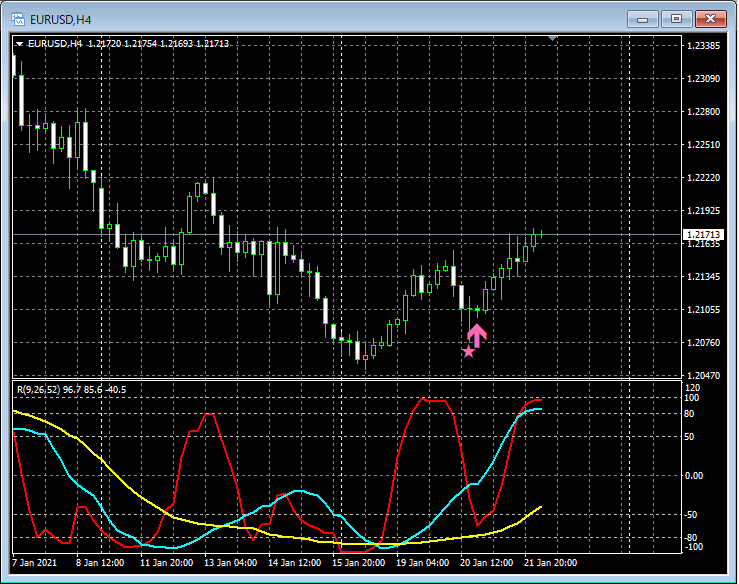The height and width of the screenshot is (584, 739).
Task: Click the 21 Jan 20:00 time label
Action: (550, 562)
